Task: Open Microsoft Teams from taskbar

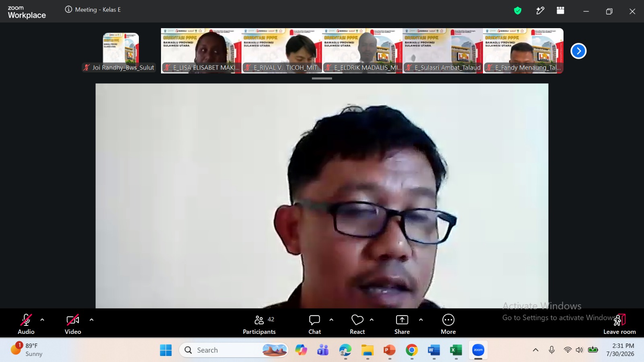Action: pyautogui.click(x=323, y=350)
